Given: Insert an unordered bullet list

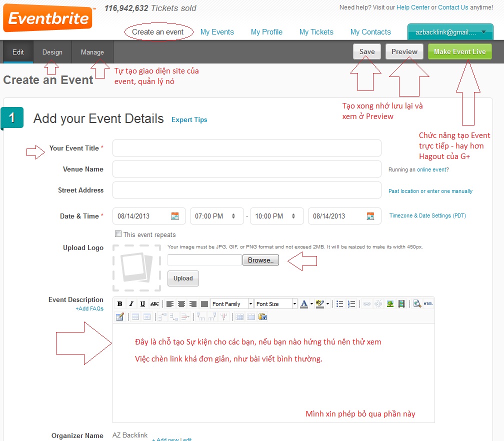Looking at the screenshot, I should (340, 304).
